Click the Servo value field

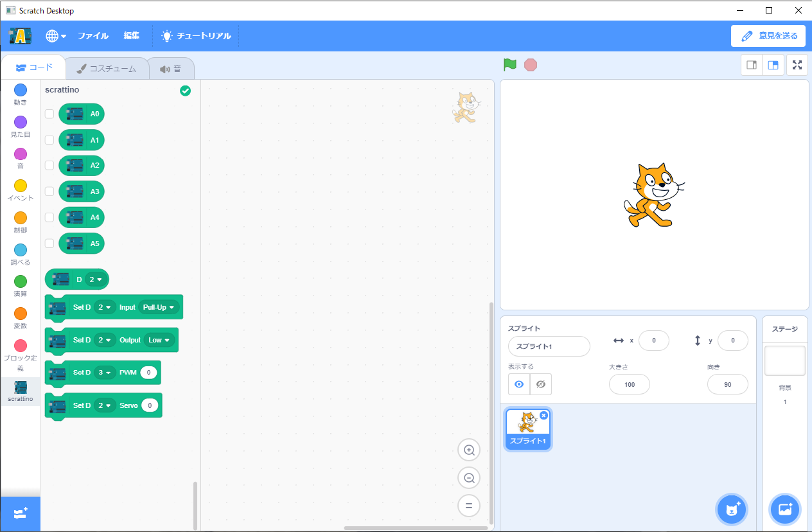click(x=150, y=405)
